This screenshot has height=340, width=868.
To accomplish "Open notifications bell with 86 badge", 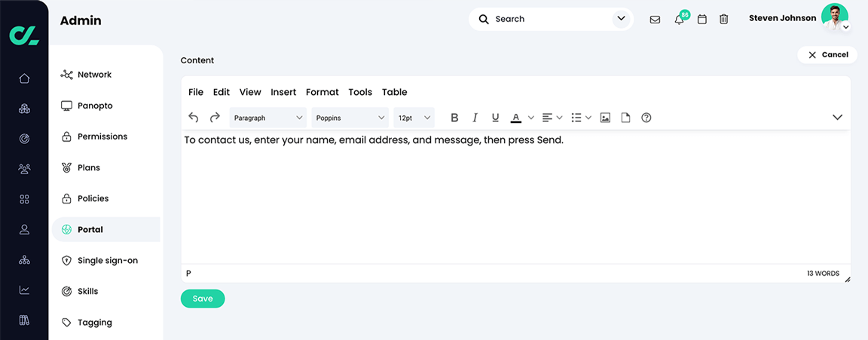I will coord(679,20).
